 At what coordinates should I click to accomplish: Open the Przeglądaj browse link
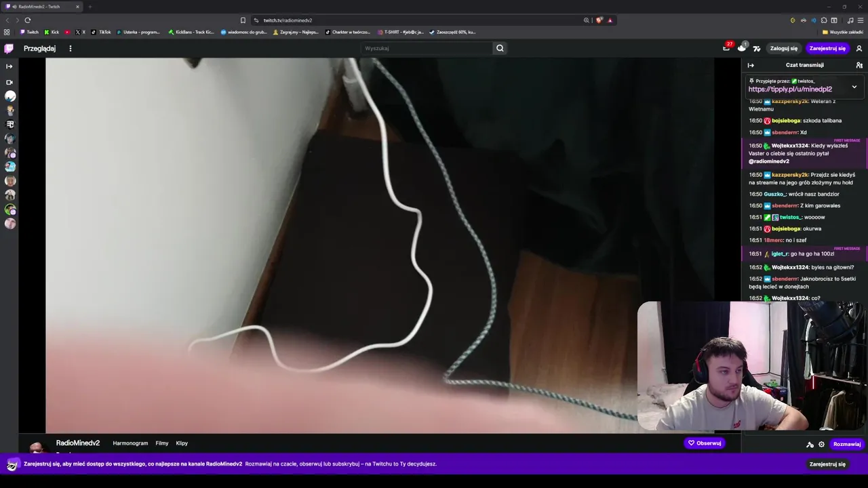pos(39,48)
